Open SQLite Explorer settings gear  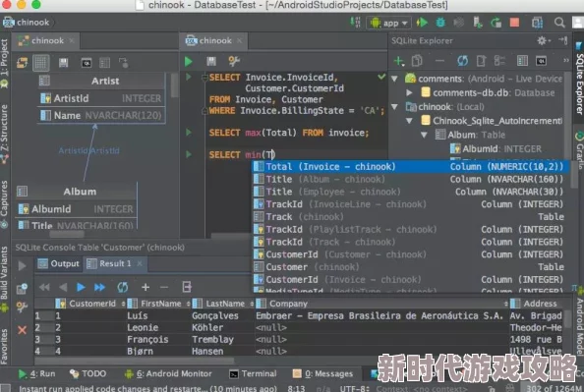pyautogui.click(x=542, y=40)
